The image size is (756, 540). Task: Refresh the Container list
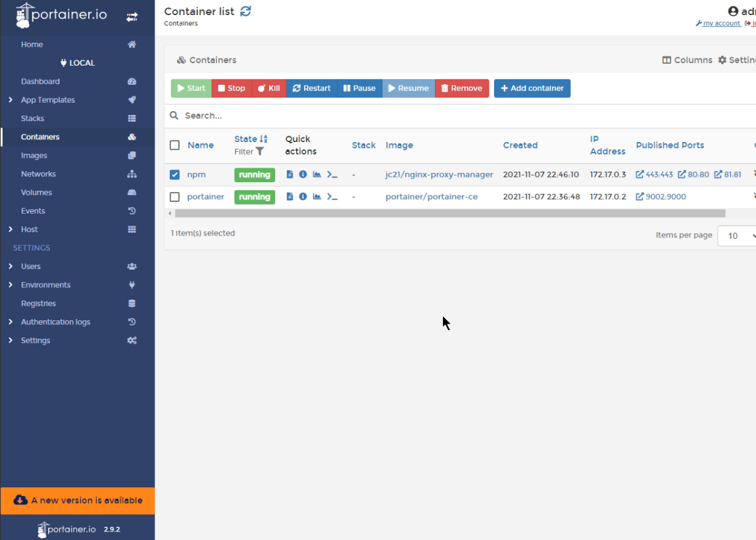pos(246,11)
